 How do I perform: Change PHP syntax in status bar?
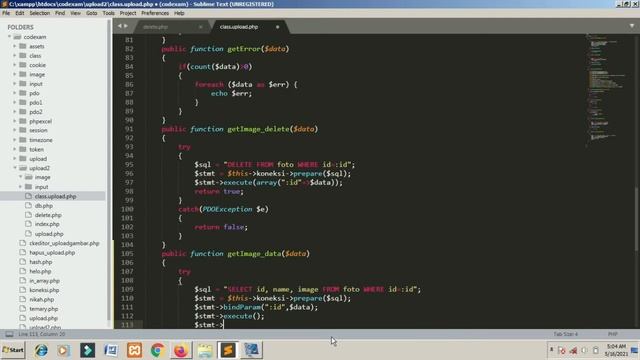click(x=612, y=334)
